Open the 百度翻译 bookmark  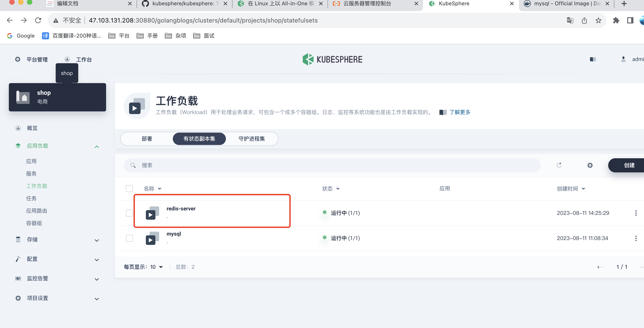[71, 36]
